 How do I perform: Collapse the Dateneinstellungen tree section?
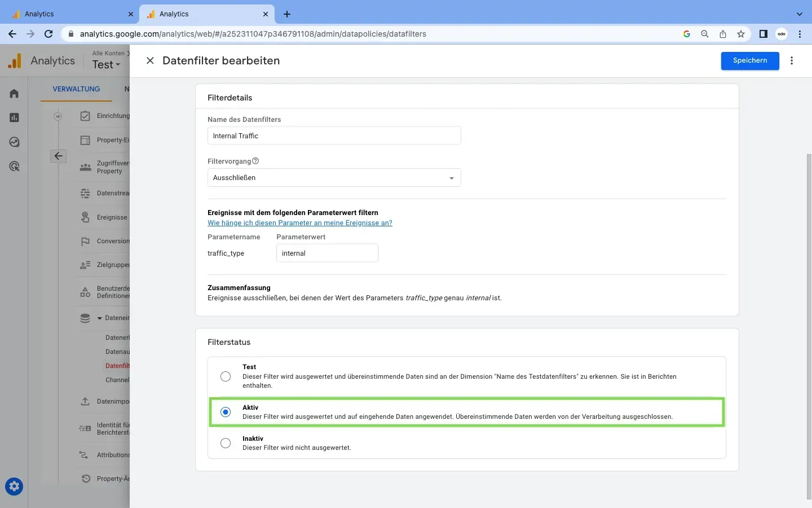pos(100,318)
